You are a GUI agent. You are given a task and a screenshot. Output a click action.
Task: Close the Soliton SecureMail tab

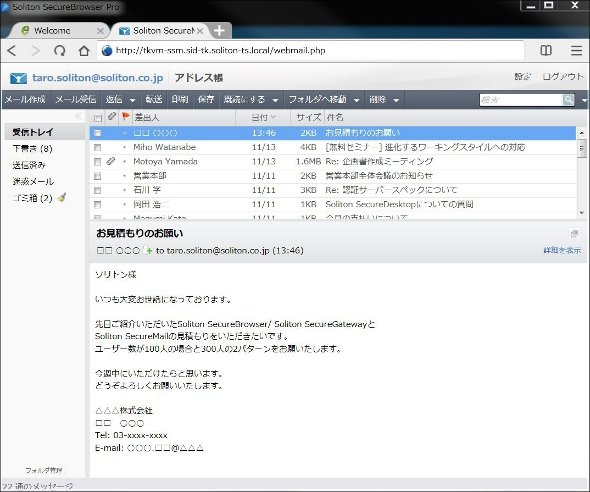click(x=201, y=31)
